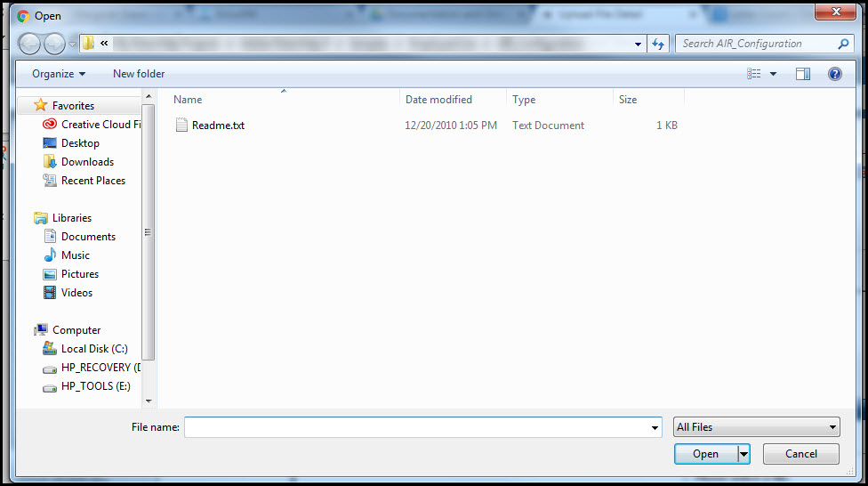Open the All Files type dropdown
This screenshot has height=486, width=868.
click(x=756, y=427)
